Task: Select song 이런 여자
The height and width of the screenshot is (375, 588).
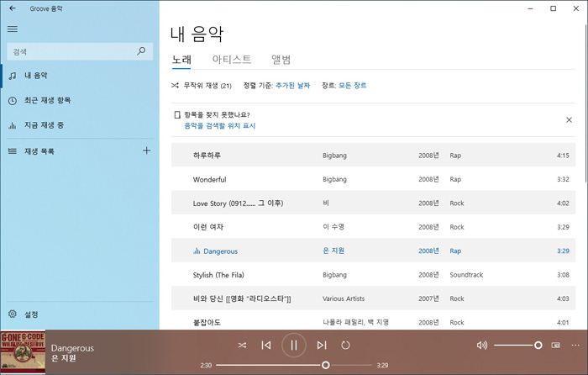Action: (x=373, y=227)
